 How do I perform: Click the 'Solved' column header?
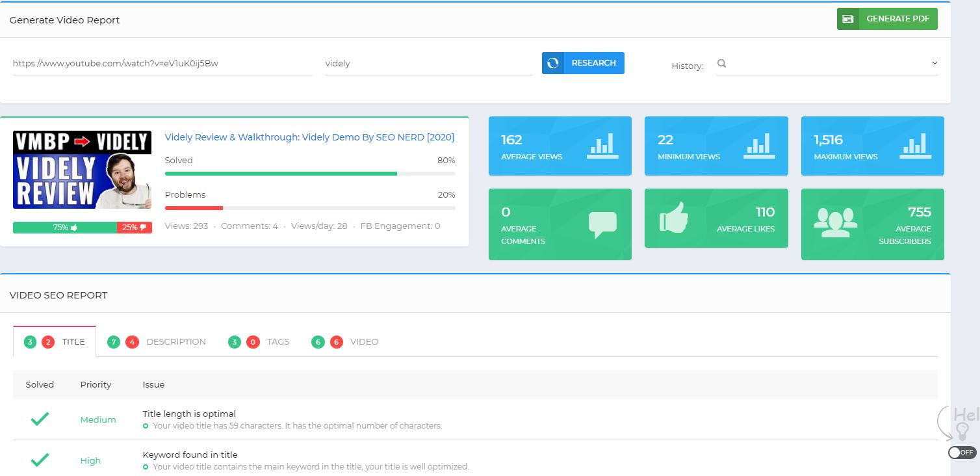(40, 384)
